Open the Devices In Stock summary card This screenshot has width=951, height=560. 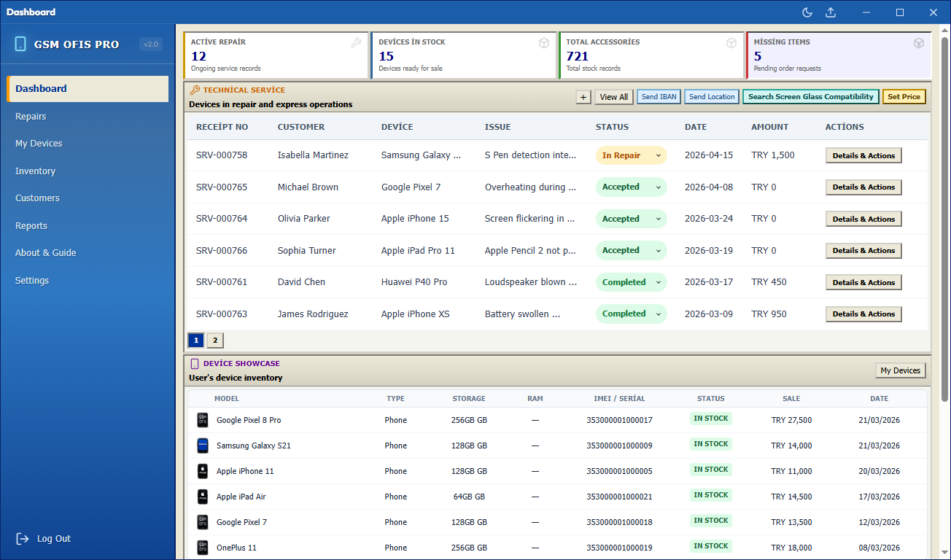(464, 55)
